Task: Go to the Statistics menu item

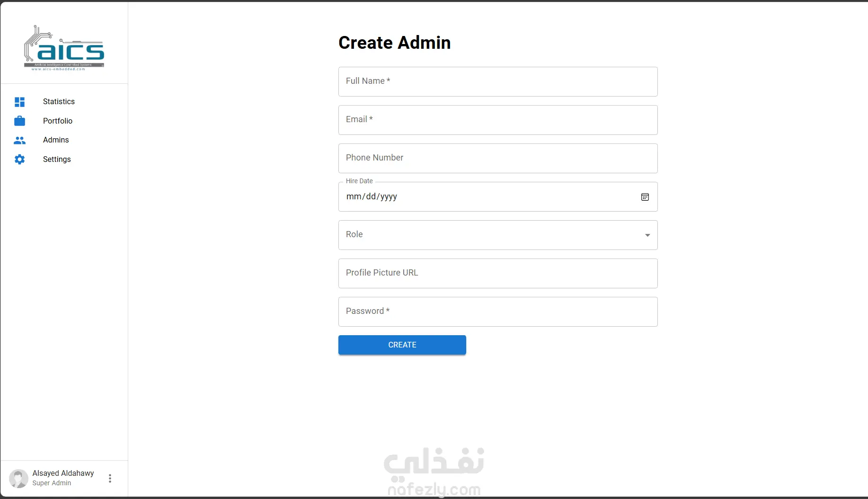Action: 59,102
